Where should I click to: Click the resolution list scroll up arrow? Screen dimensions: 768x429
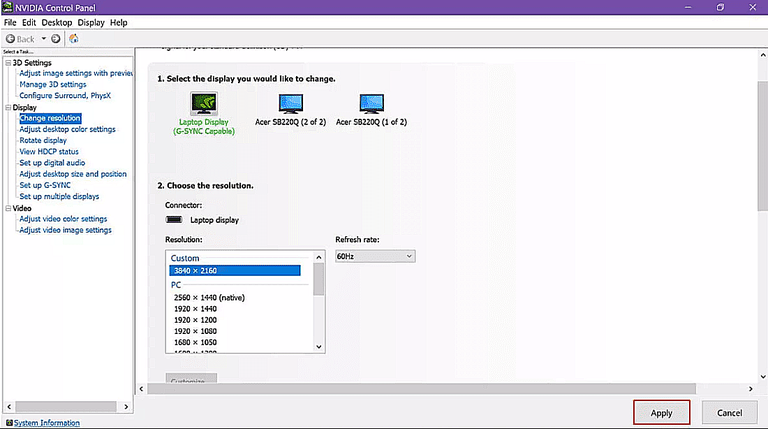click(319, 257)
